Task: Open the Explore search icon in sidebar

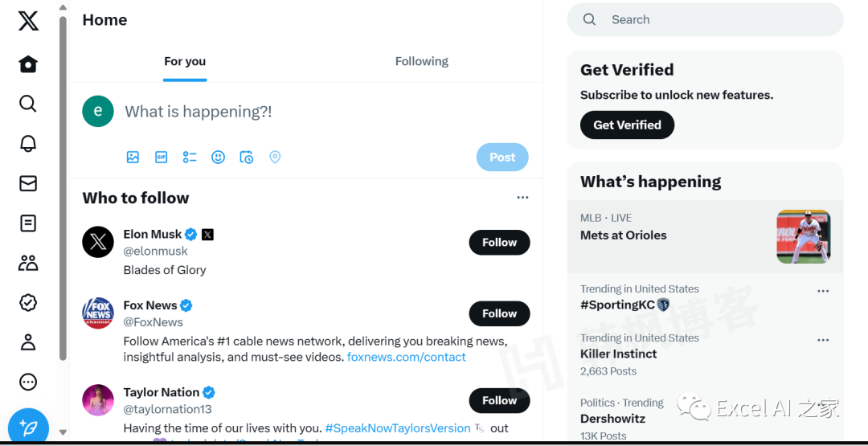Action: click(28, 104)
